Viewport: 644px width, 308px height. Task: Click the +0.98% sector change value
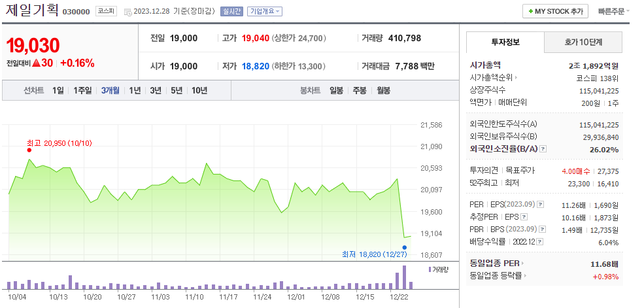[x=605, y=277]
